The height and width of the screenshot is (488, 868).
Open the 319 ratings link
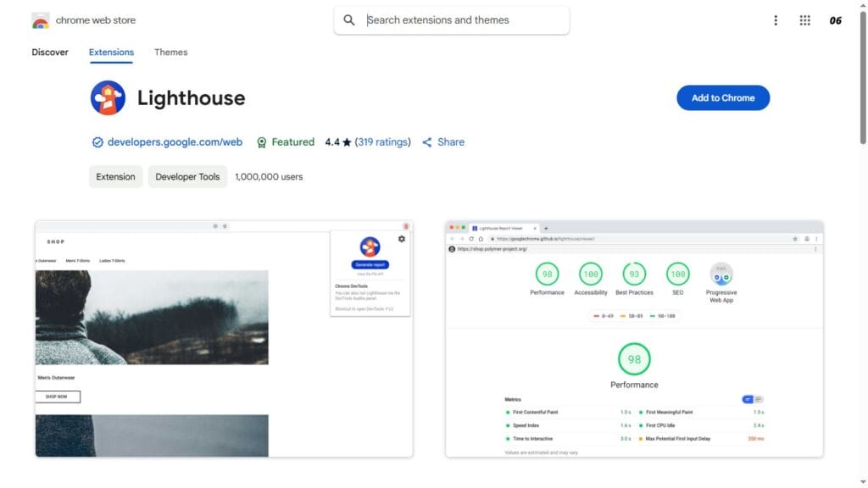point(383,142)
